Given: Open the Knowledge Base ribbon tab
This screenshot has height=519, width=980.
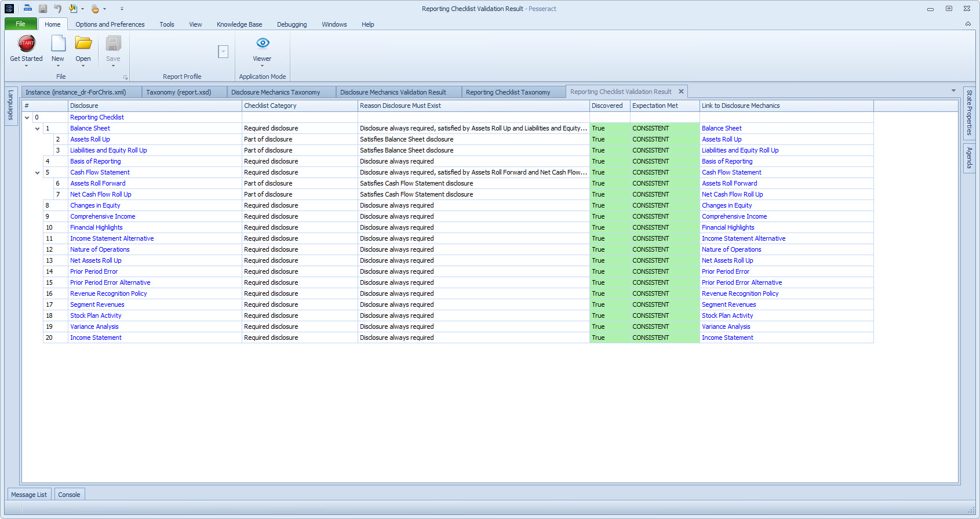Looking at the screenshot, I should tap(239, 24).
